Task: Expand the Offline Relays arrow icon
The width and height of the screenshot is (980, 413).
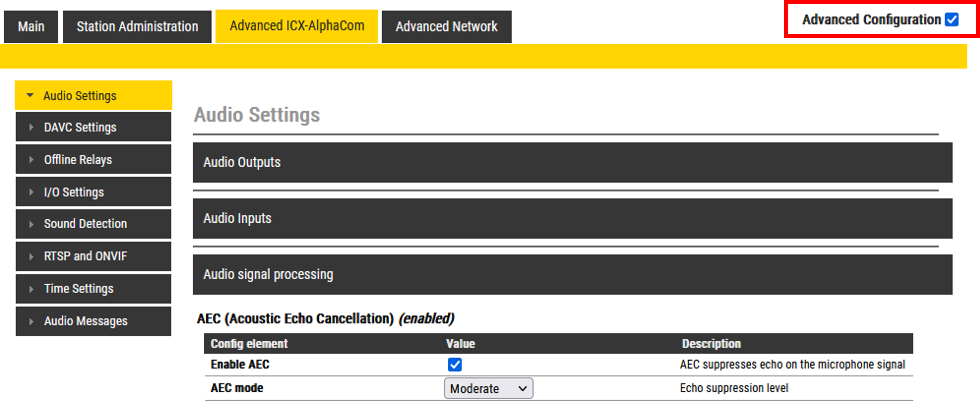Action: (31, 160)
